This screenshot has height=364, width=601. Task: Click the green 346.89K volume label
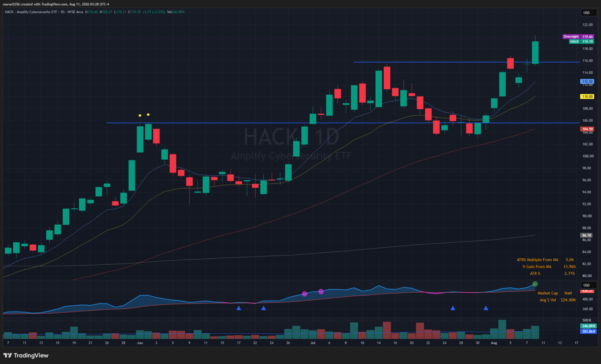(x=588, y=326)
